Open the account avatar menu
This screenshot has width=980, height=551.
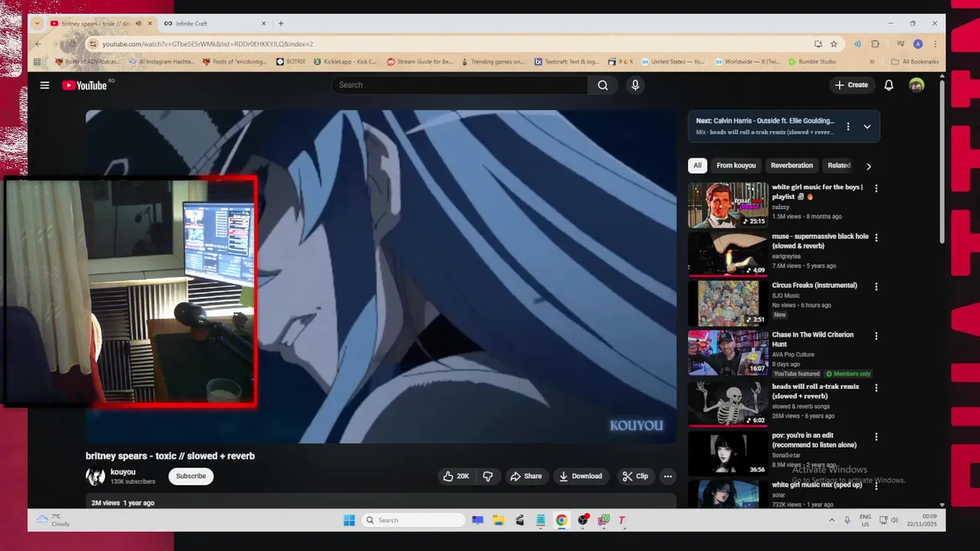click(916, 85)
